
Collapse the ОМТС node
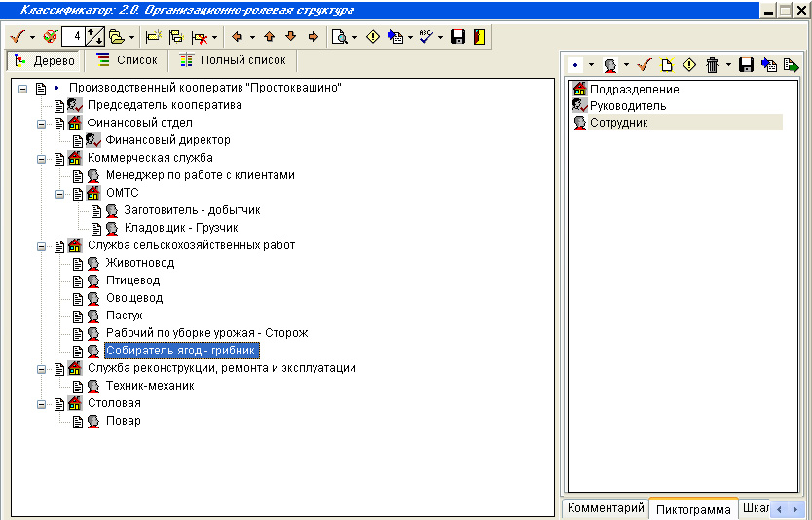[60, 194]
